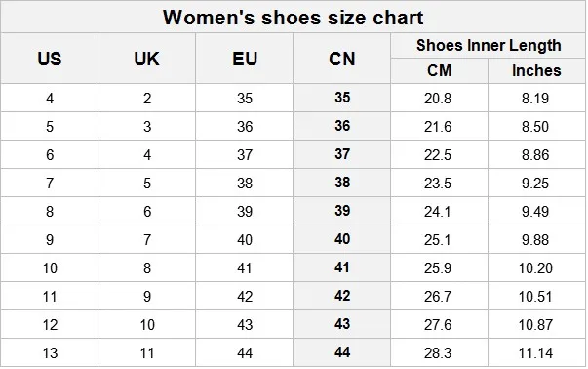Click the Women's shoes size chart title
This screenshot has height=369, width=588.
[294, 18]
